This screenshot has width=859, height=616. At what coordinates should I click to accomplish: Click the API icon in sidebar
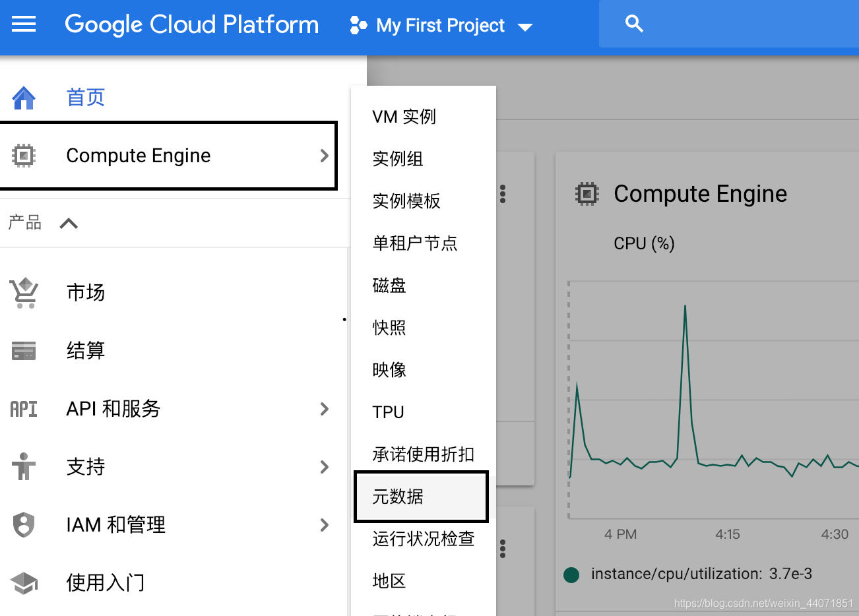tap(24, 409)
